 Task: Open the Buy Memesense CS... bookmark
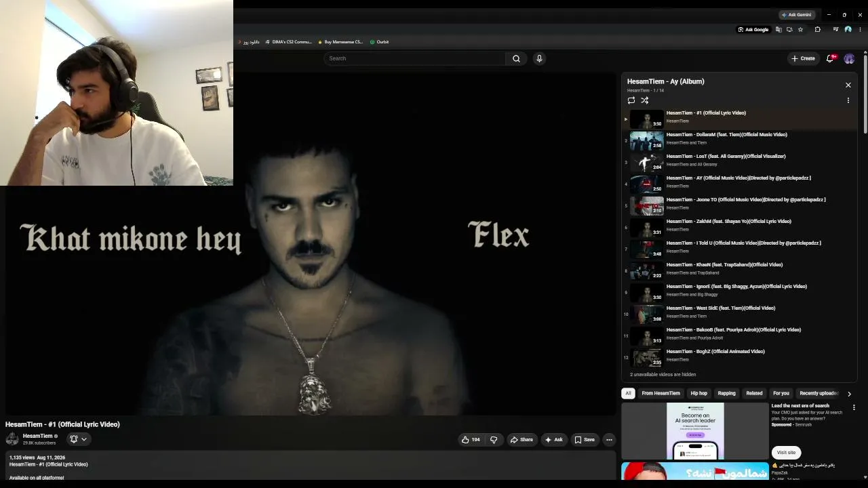pos(340,42)
